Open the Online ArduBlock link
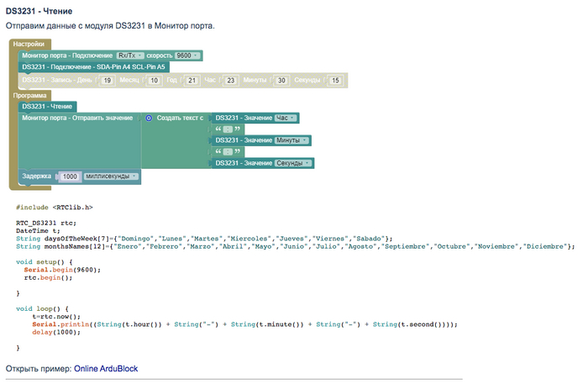The width and height of the screenshot is (588, 384). (x=105, y=368)
